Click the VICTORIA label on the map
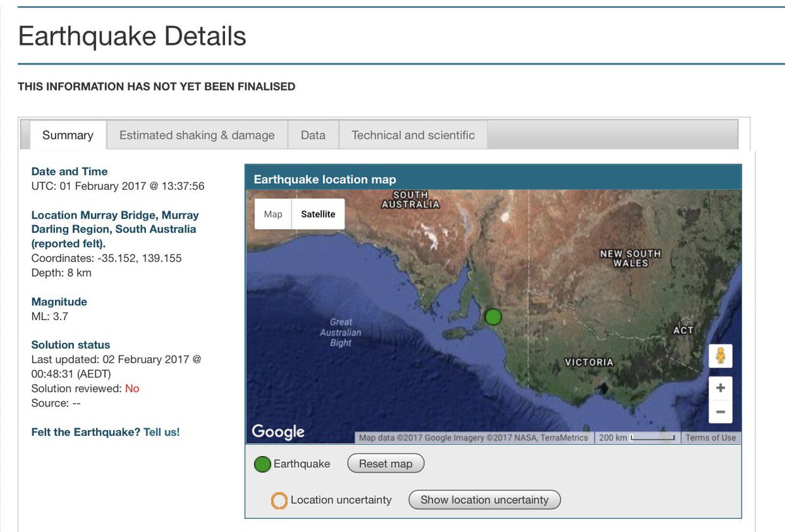785x532 pixels. point(589,362)
